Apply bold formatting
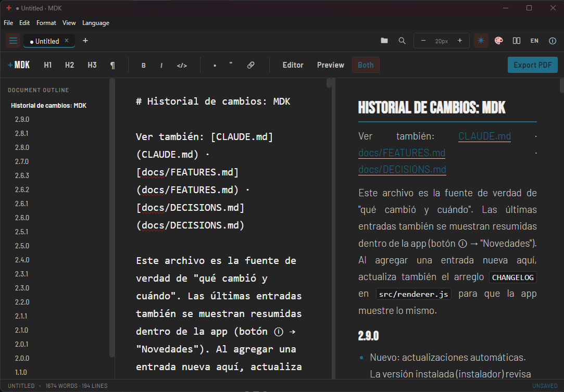This screenshot has height=392, width=564. [x=144, y=65]
